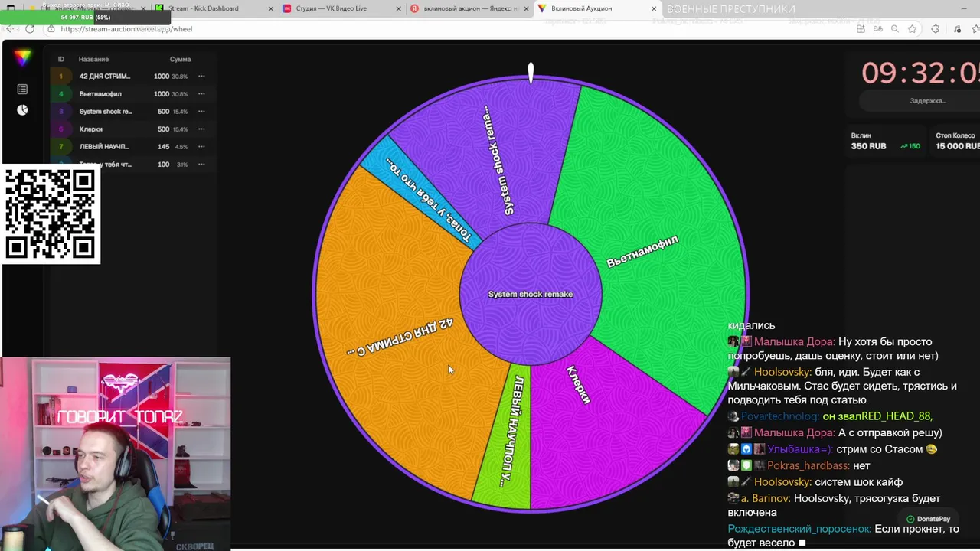This screenshot has width=980, height=551.
Task: Open the wheel pie-chart sidebar icon
Action: pyautogui.click(x=22, y=110)
